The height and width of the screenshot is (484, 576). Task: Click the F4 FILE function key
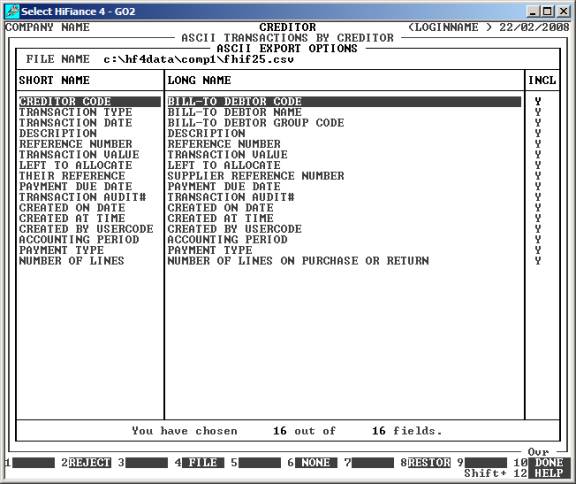pos(202,462)
